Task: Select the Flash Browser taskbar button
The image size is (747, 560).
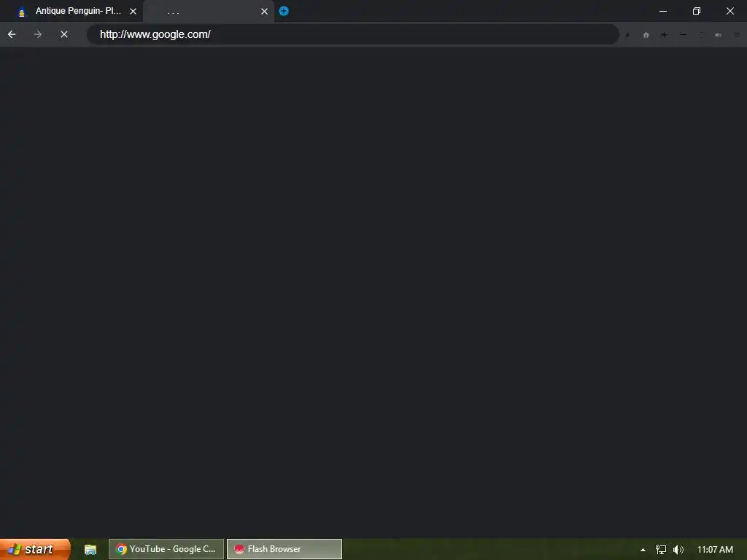Action: point(285,549)
